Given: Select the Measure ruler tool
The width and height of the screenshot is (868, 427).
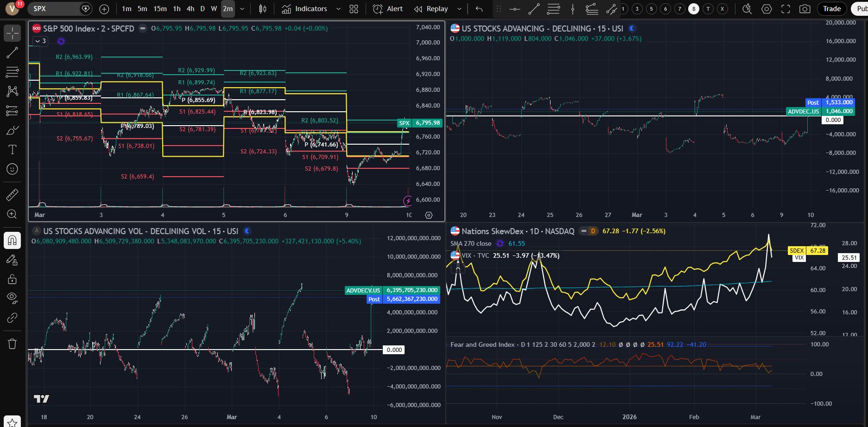Looking at the screenshot, I should [12, 195].
